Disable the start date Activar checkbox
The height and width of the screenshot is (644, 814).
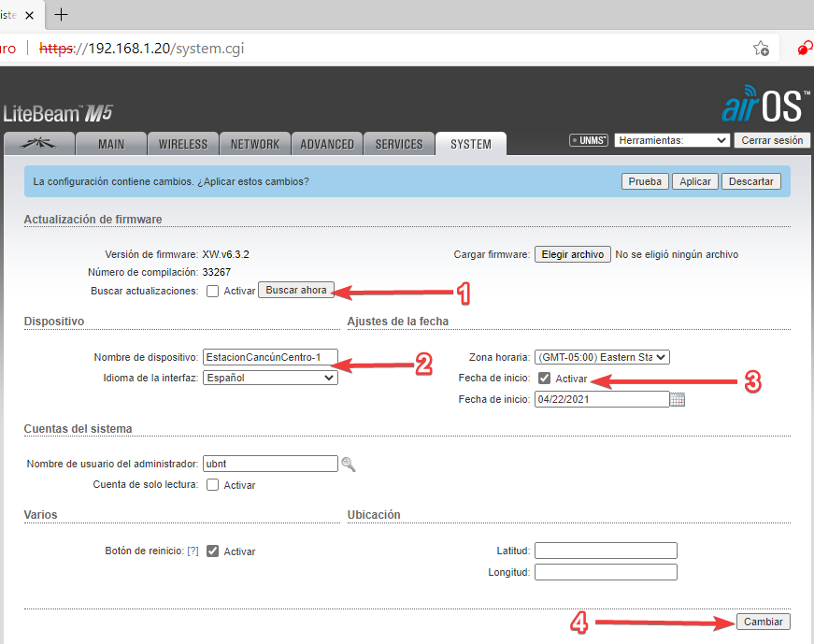544,379
